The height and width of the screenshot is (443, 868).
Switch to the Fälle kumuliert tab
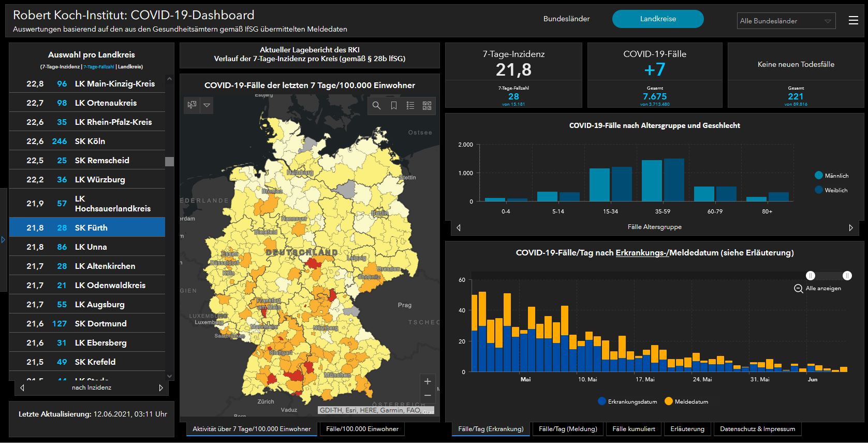click(x=634, y=429)
